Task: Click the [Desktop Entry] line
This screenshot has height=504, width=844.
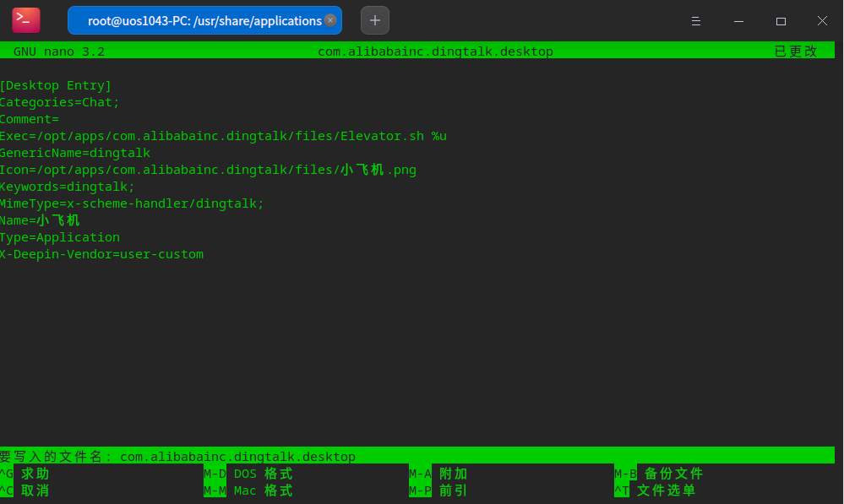Action: click(x=56, y=85)
